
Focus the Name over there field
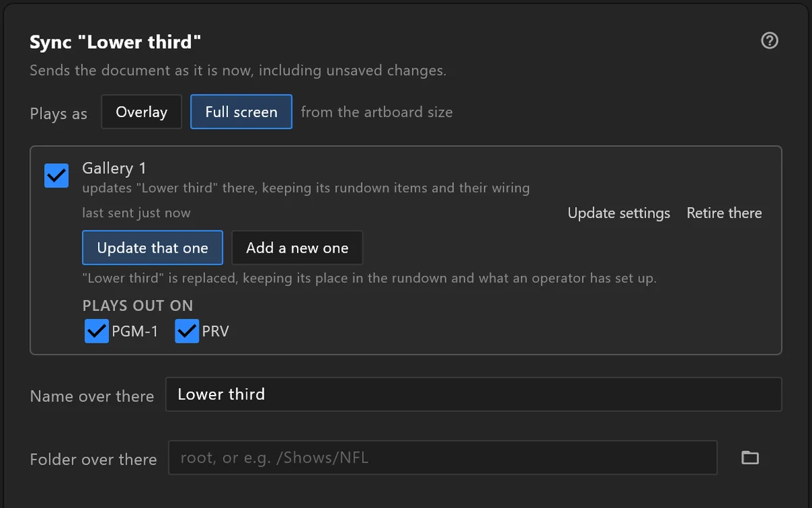pyautogui.click(x=474, y=394)
